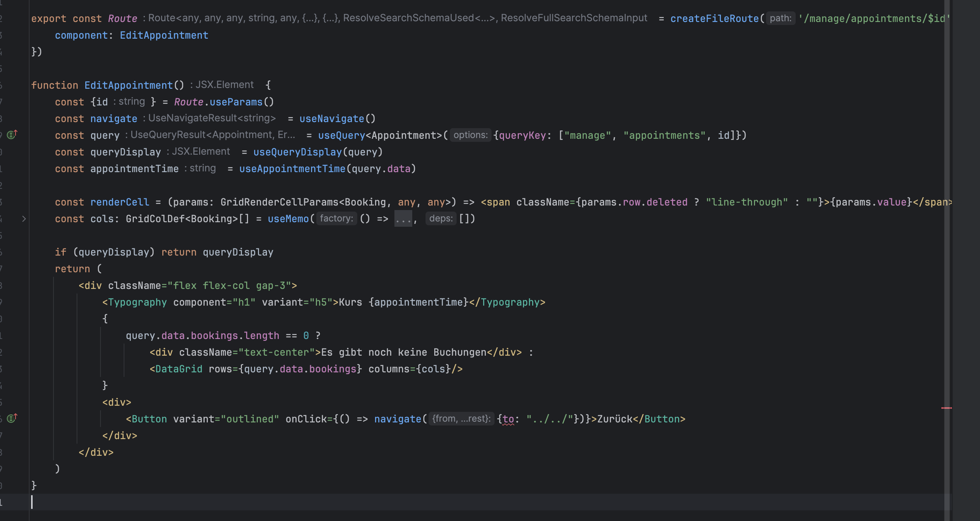Click the 'path:' inlay hint in createFileRoute
This screenshot has height=521, width=980.
(x=780, y=18)
